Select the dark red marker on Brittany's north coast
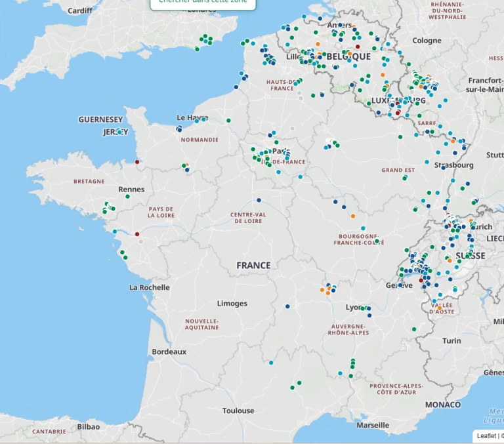This screenshot has height=444, width=504. 137,162
